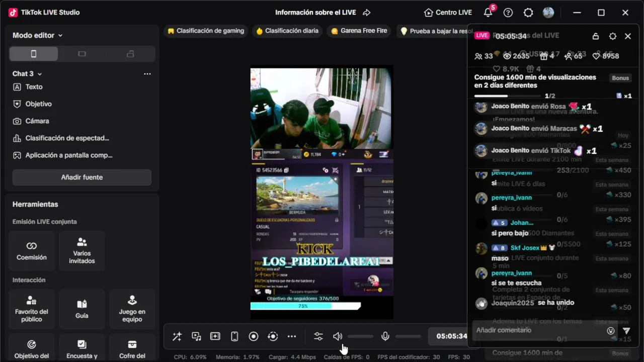The height and width of the screenshot is (362, 644).
Task: Adjust the speaker volume slider
Action: [360, 336]
